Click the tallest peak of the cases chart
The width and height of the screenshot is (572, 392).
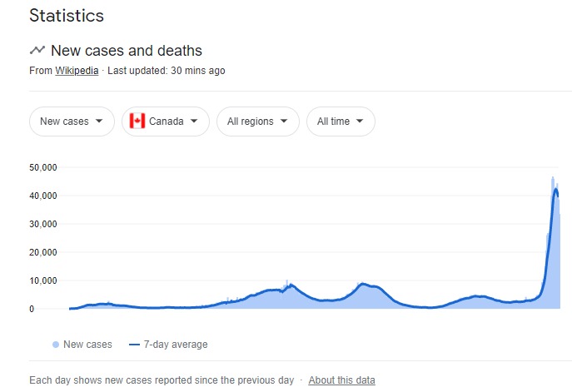553,177
